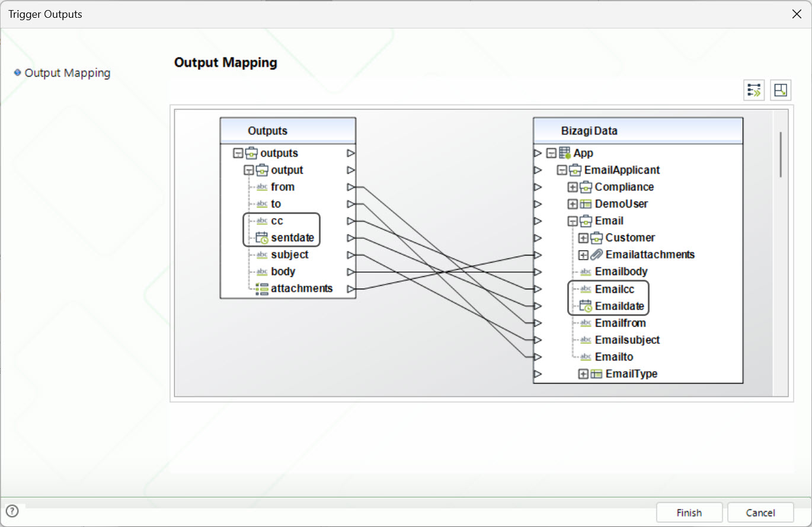Viewport: 812px width, 527px height.
Task: Click the briefcase icon beside 'Email'
Action: coord(586,221)
